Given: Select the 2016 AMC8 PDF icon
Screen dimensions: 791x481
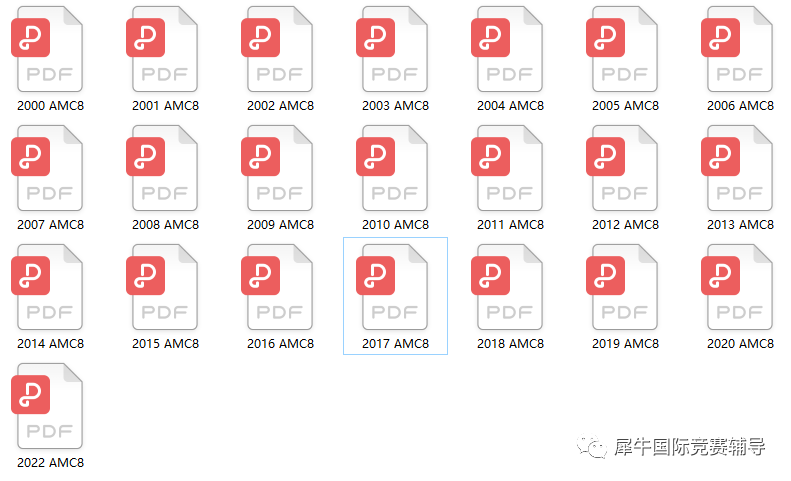Looking at the screenshot, I should [277, 287].
